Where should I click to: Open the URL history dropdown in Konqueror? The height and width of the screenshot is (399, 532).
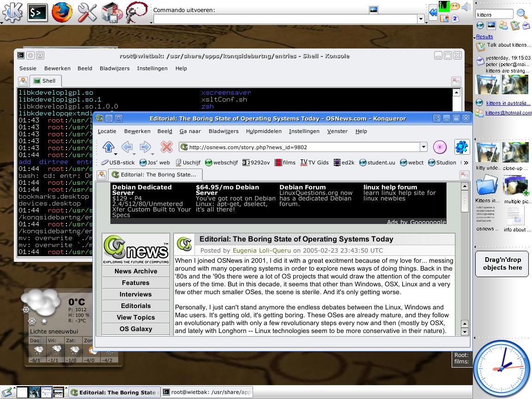[x=423, y=147]
